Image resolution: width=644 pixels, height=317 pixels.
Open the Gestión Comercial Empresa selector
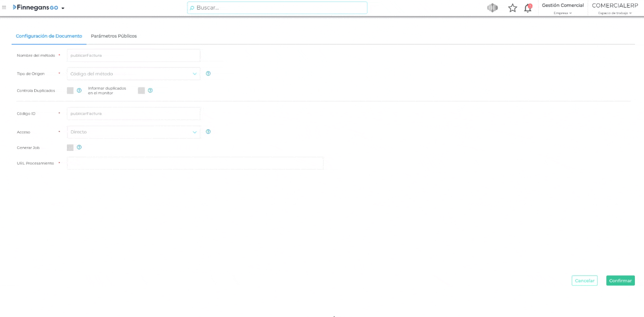tap(562, 9)
